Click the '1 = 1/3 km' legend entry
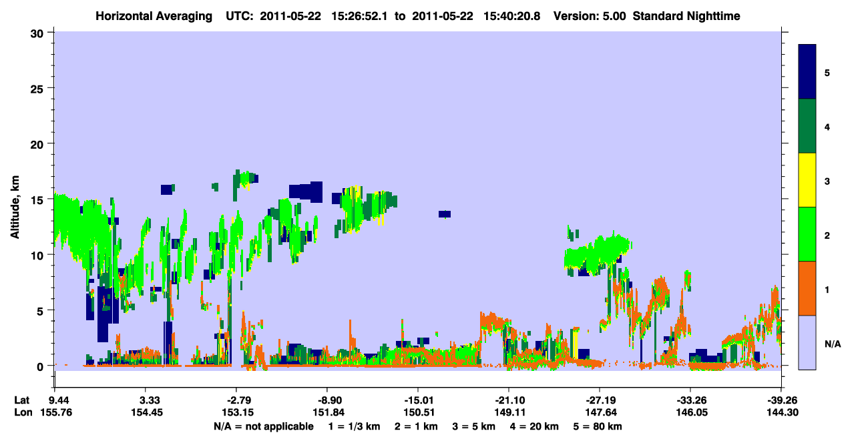Screen dimensions: 868x445 point(355,426)
